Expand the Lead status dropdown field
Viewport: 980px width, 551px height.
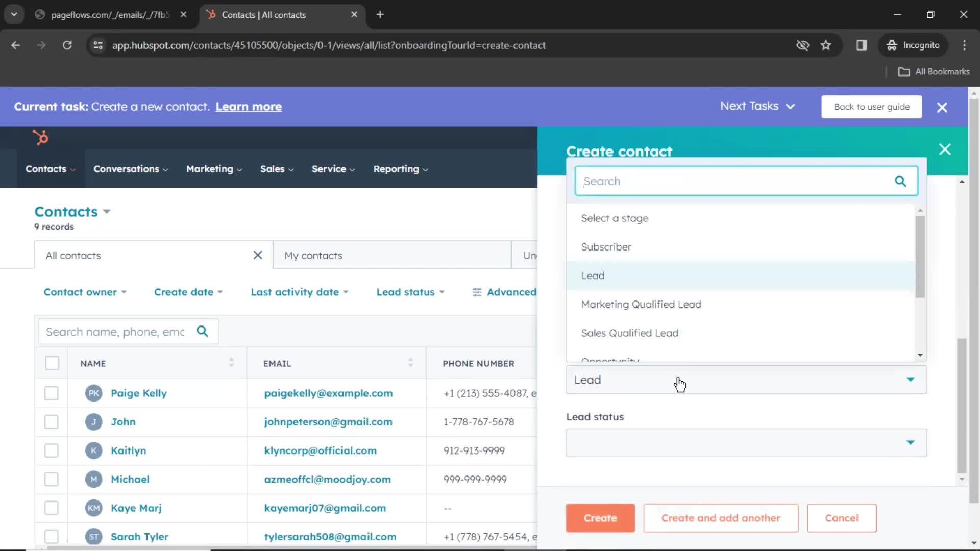745,442
